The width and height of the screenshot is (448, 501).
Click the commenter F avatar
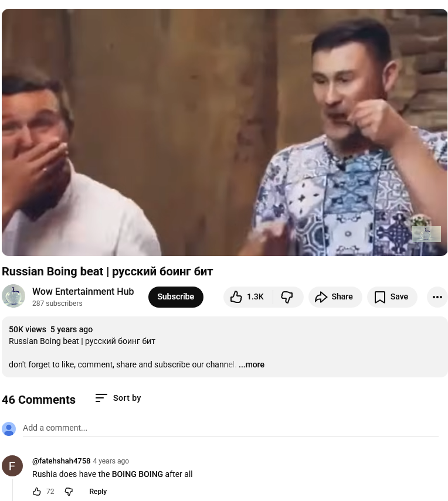pos(12,466)
